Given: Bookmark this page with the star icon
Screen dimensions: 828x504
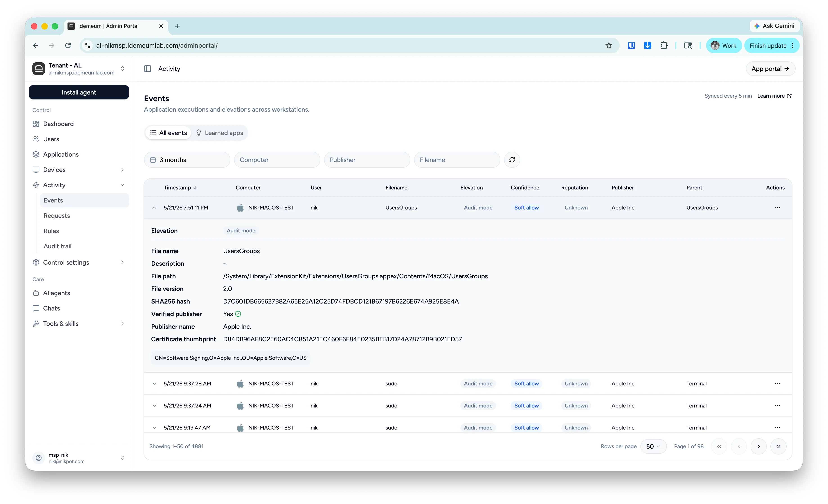Looking at the screenshot, I should tap(609, 45).
